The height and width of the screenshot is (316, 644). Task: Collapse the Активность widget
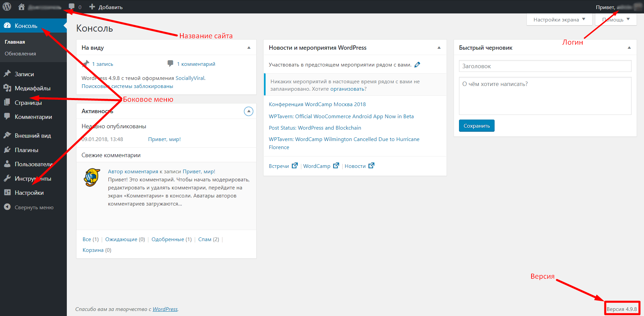click(x=248, y=111)
